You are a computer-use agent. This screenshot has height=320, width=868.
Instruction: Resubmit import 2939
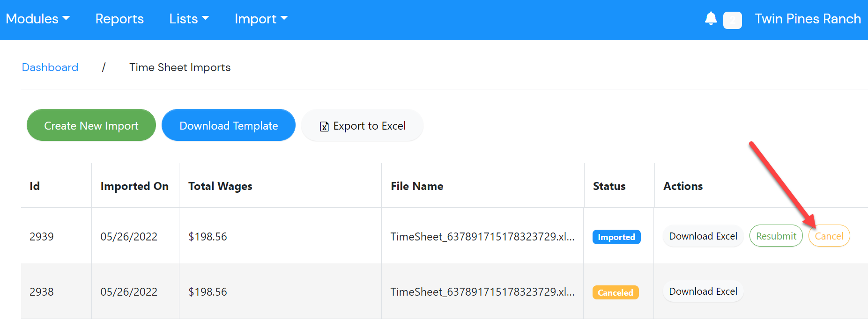coord(776,236)
